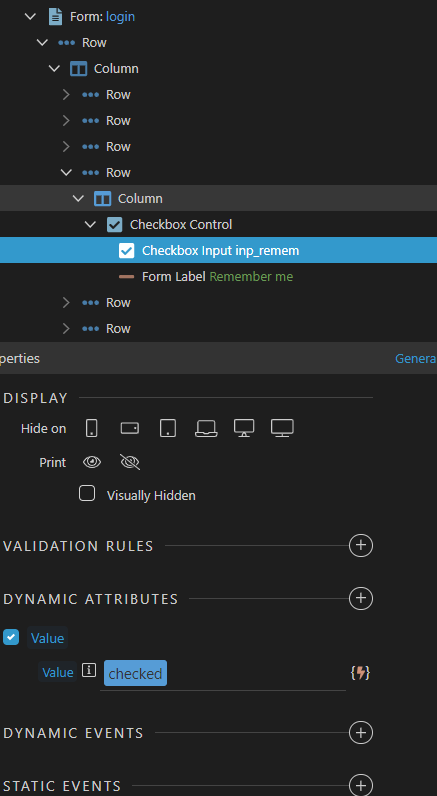Hide on tablet device icon
The width and height of the screenshot is (437, 796).
tap(168, 428)
